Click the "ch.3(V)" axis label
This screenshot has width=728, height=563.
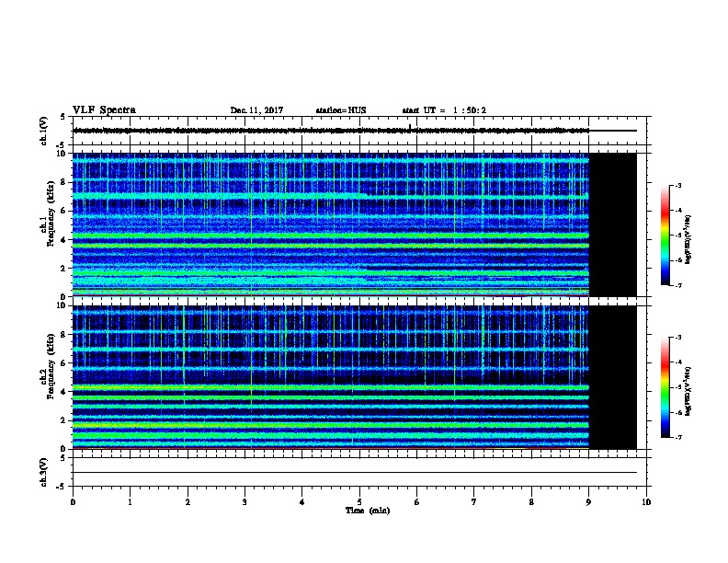43,472
